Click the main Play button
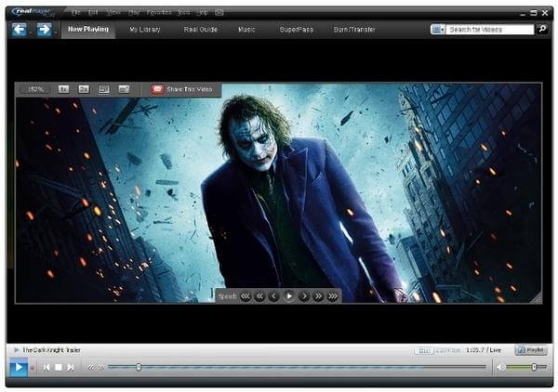 [19, 367]
